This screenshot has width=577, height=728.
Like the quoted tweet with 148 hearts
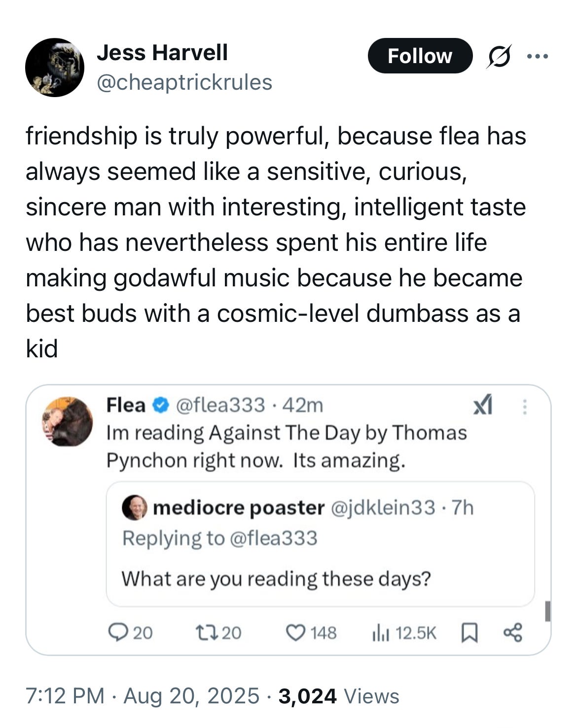point(312,632)
